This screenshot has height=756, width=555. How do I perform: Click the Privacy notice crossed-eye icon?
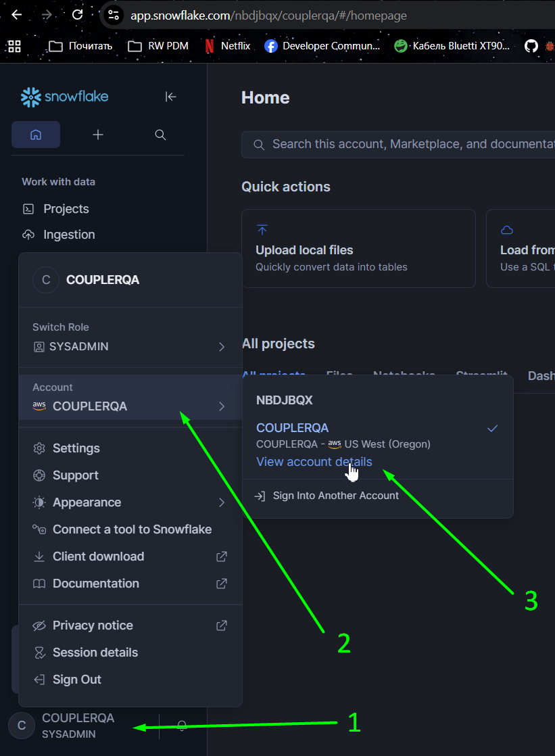[39, 625]
